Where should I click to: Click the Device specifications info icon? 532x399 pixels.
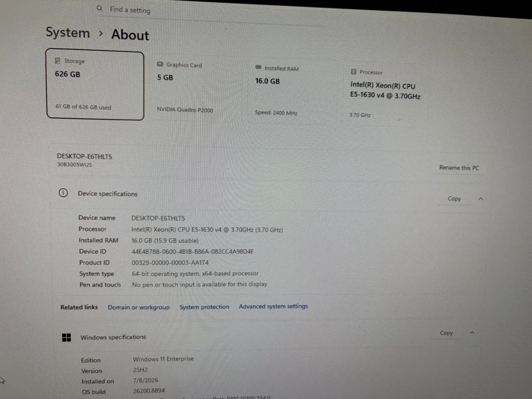click(x=64, y=193)
